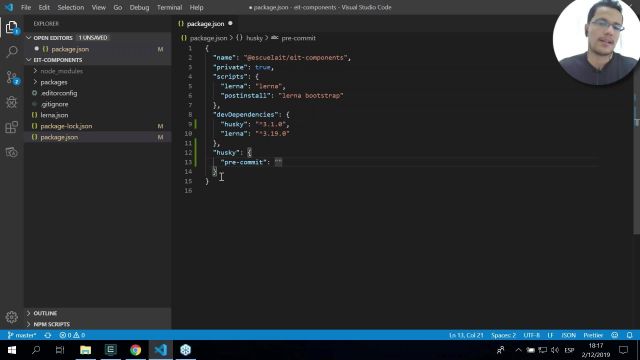Viewport: 640px width, 360px height.
Task: Click the feedback smiley icon
Action: (x=615, y=335)
